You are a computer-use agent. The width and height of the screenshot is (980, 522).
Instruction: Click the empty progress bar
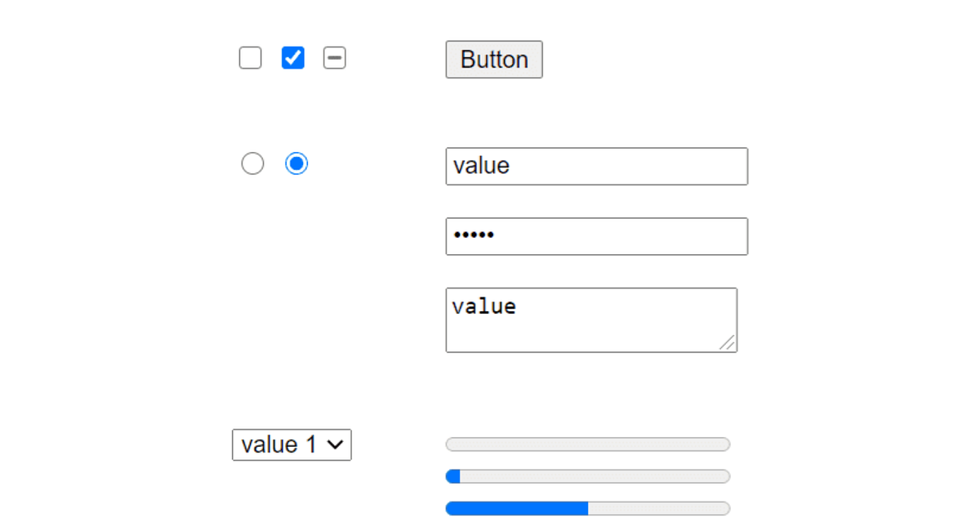tap(587, 444)
